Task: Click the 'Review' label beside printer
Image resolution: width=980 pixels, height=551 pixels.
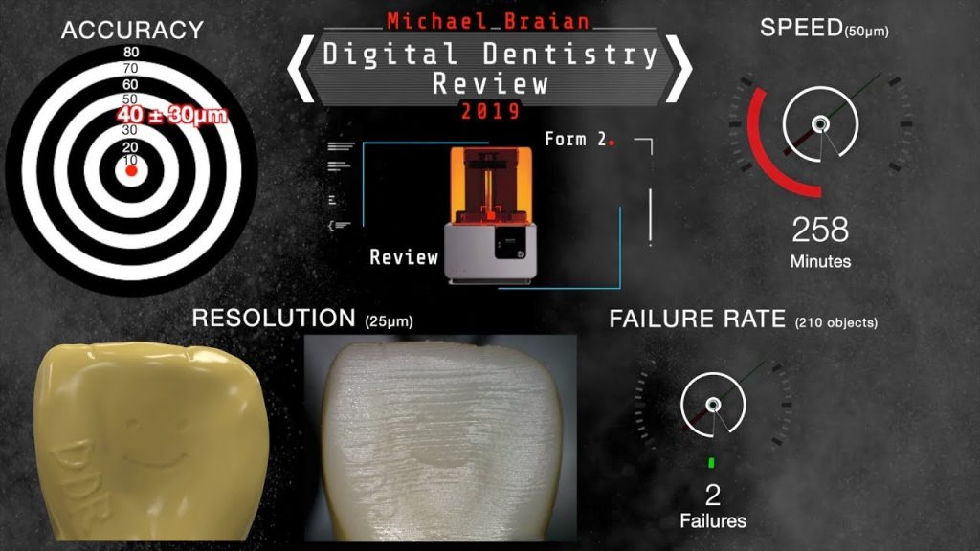Action: (404, 256)
